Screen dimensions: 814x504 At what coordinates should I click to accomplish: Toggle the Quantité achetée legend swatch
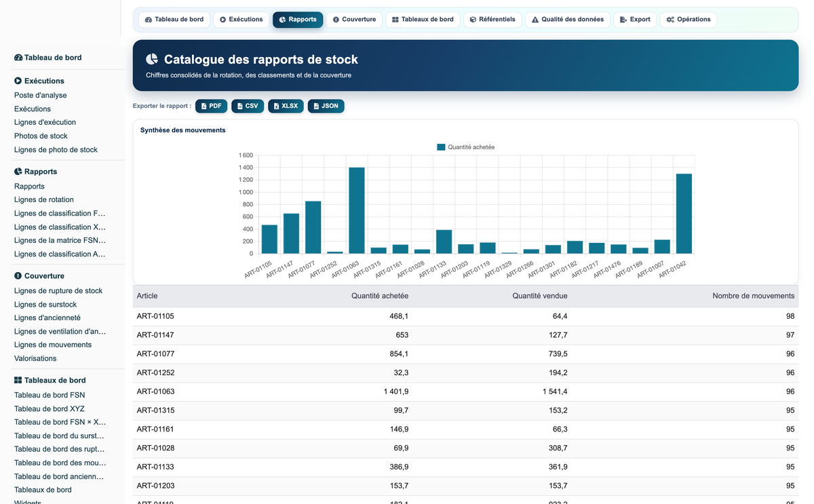(441, 147)
